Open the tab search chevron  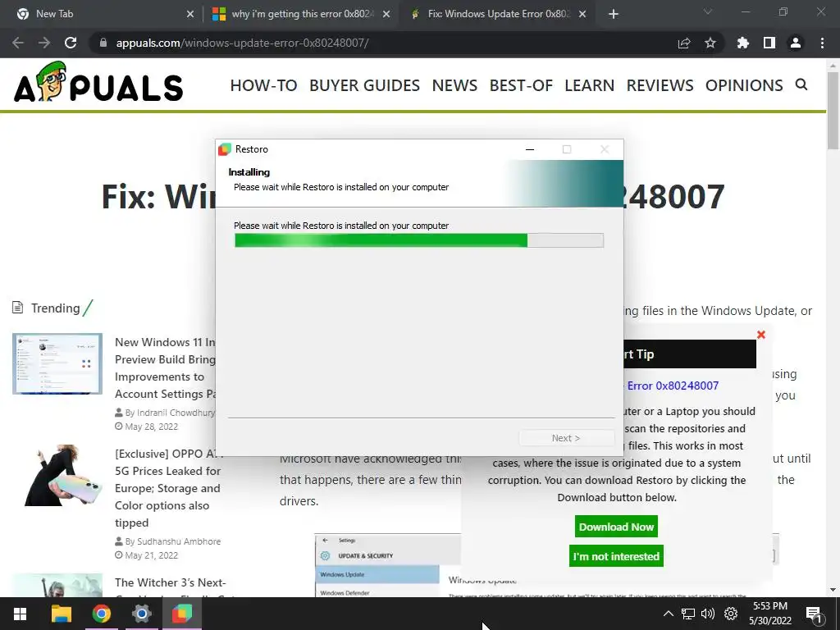point(708,11)
